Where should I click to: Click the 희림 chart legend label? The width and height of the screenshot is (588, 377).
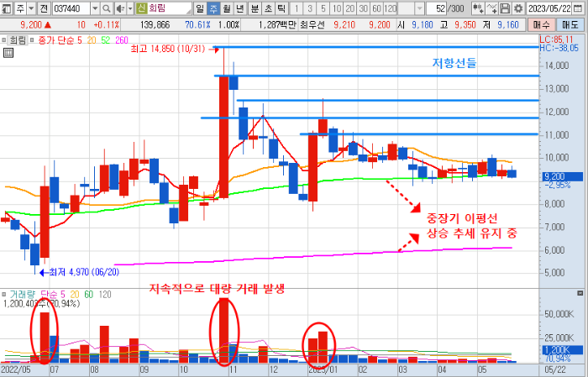pos(18,40)
